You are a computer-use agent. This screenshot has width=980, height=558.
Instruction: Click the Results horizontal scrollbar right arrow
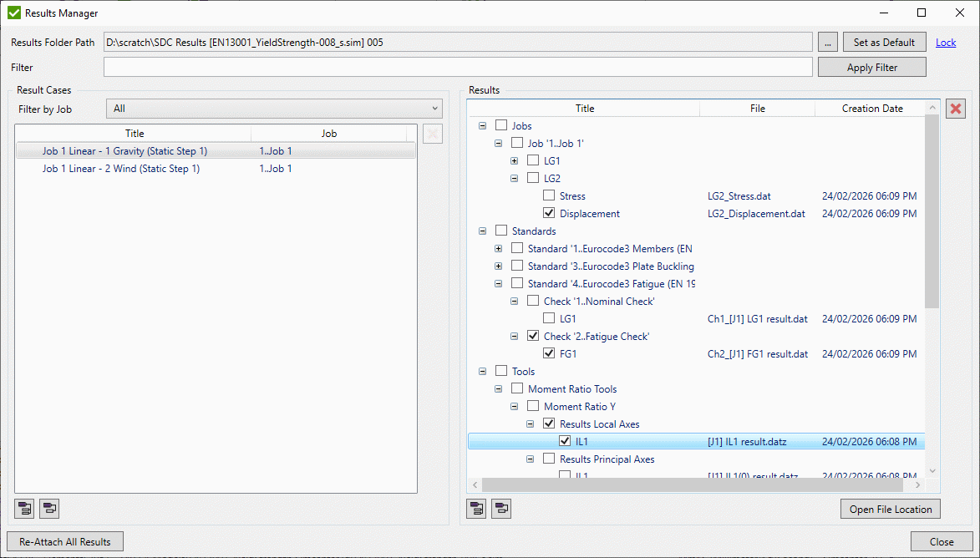click(918, 484)
